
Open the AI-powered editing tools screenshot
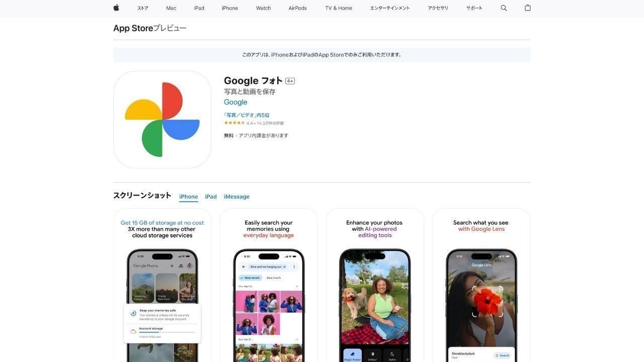pyautogui.click(x=375, y=285)
